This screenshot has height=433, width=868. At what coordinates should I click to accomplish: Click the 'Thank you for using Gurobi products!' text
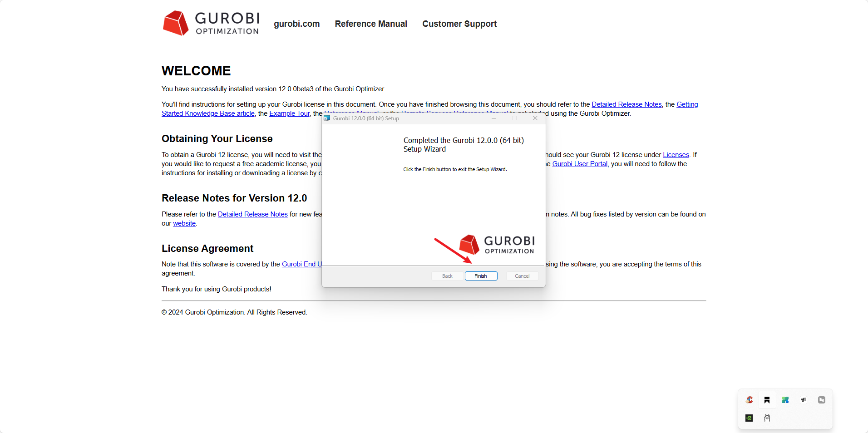tap(217, 289)
